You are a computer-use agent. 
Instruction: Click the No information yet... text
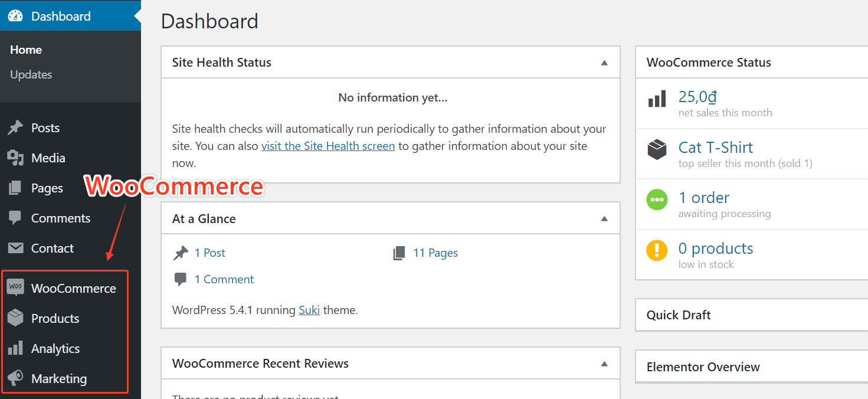pyautogui.click(x=393, y=98)
